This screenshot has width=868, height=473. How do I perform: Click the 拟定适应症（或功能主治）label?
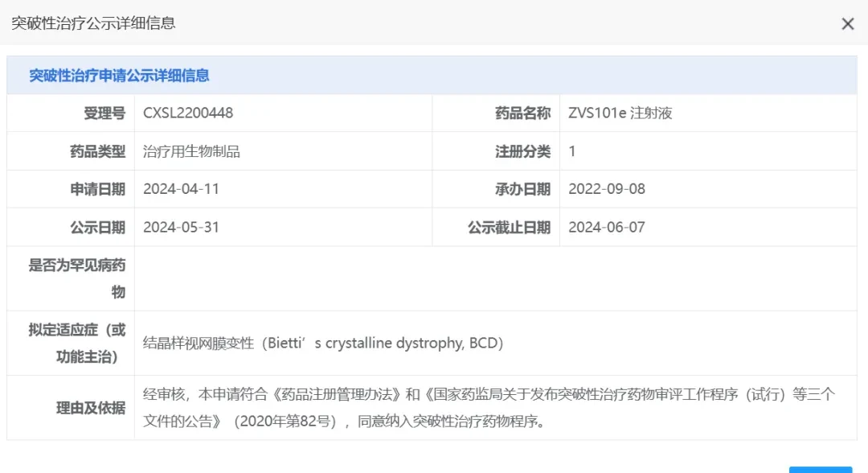tap(77, 343)
